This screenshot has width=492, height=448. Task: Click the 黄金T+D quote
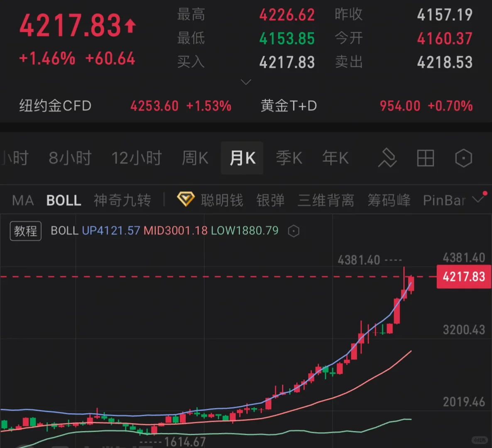point(289,106)
